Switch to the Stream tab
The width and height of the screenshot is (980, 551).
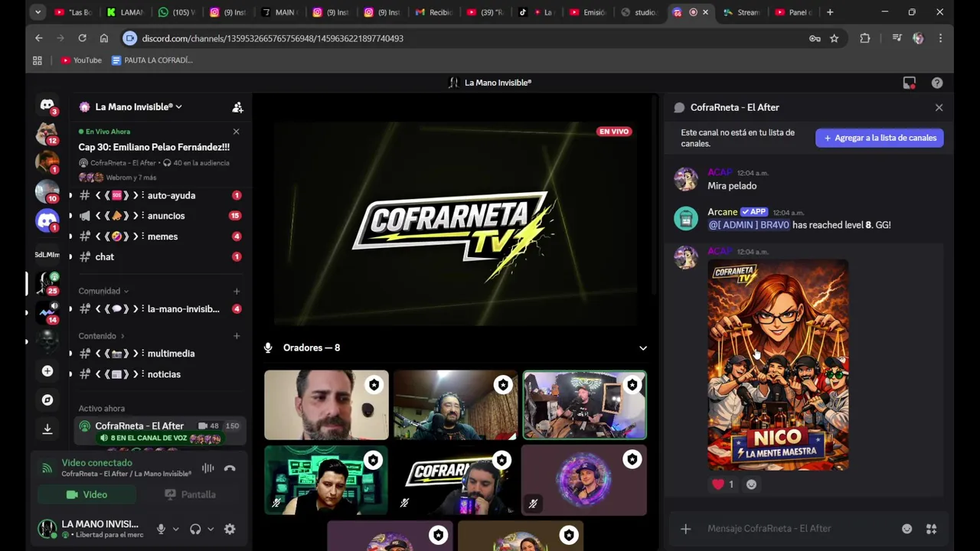coord(742,12)
